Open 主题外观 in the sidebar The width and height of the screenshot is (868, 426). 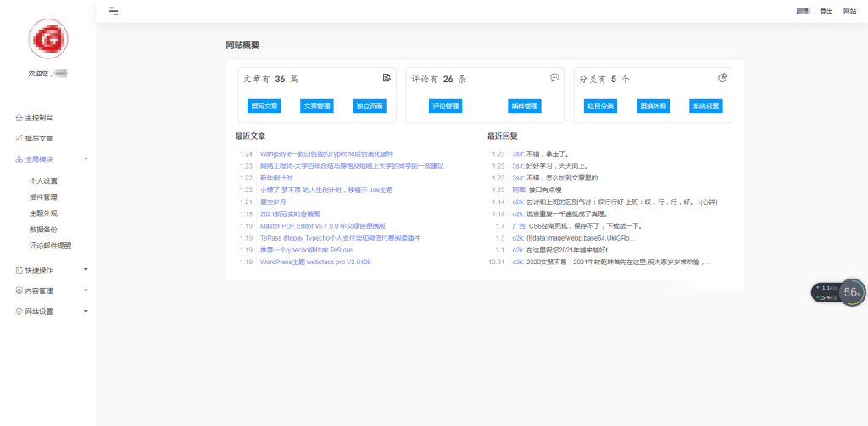43,213
